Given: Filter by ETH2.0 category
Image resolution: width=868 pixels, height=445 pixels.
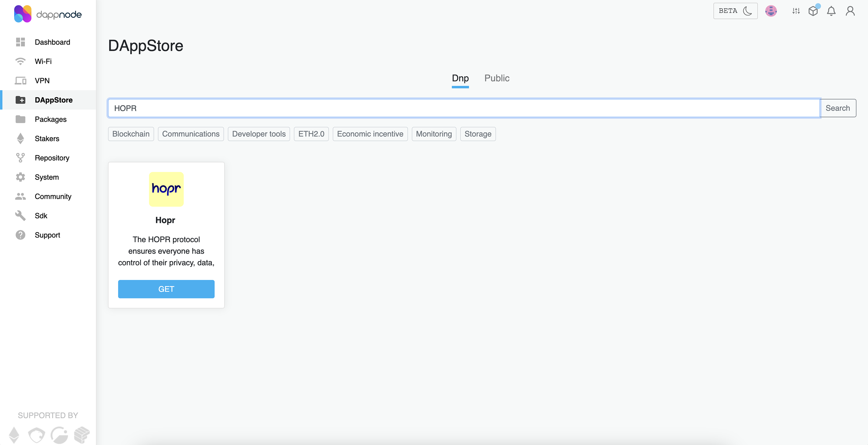Looking at the screenshot, I should point(311,134).
